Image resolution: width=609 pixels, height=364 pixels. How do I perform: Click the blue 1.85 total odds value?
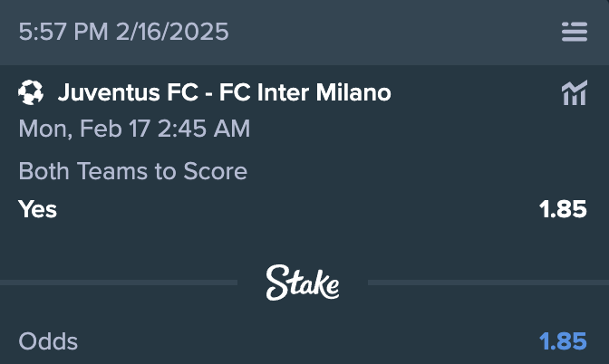point(563,342)
